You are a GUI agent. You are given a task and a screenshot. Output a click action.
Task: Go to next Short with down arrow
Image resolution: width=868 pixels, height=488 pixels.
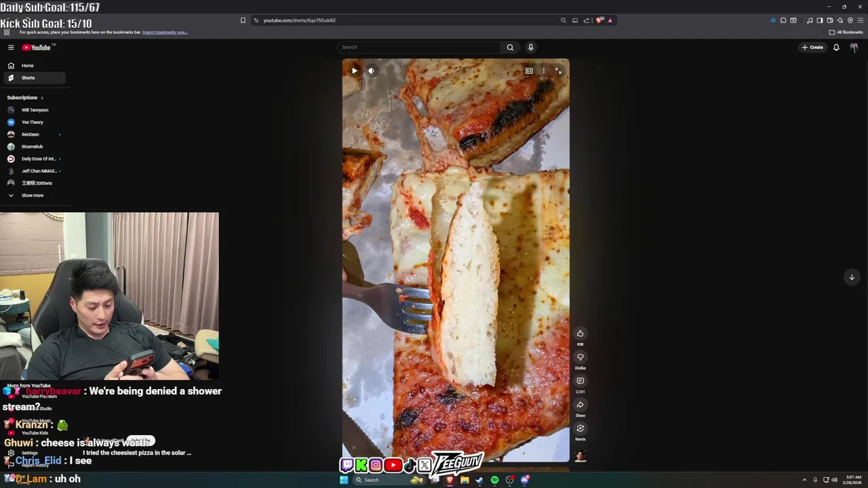pos(852,277)
